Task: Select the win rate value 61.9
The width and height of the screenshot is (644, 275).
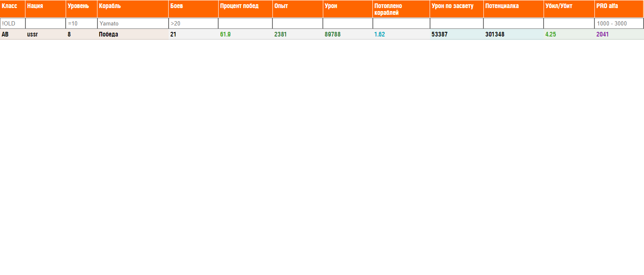Action: pyautogui.click(x=225, y=34)
